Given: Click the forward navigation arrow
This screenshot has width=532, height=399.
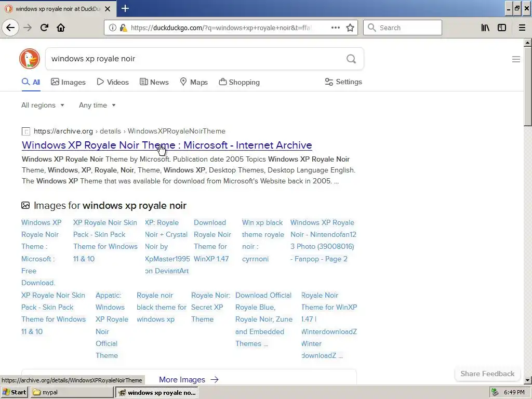Looking at the screenshot, I should (28, 28).
